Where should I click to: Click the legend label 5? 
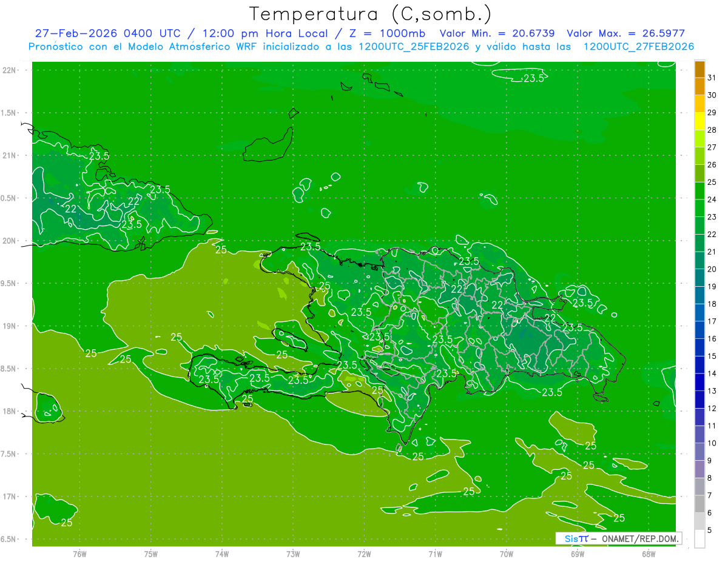(710, 530)
